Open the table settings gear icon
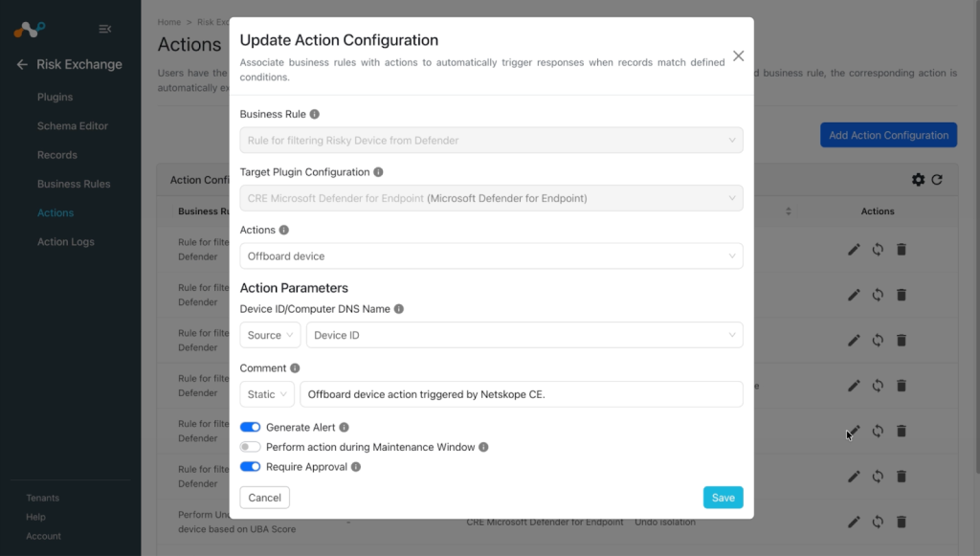The image size is (980, 556). tap(918, 180)
